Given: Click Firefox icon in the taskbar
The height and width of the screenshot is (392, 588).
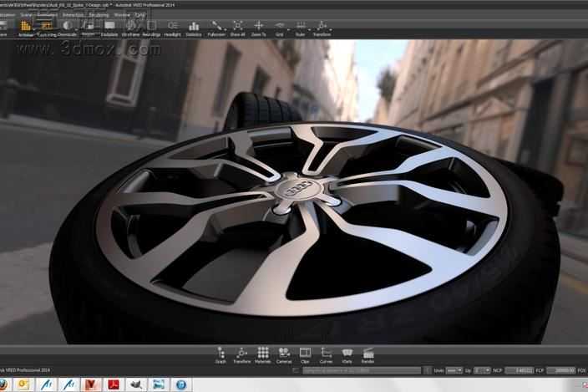Looking at the screenshot, I should (x=3, y=384).
